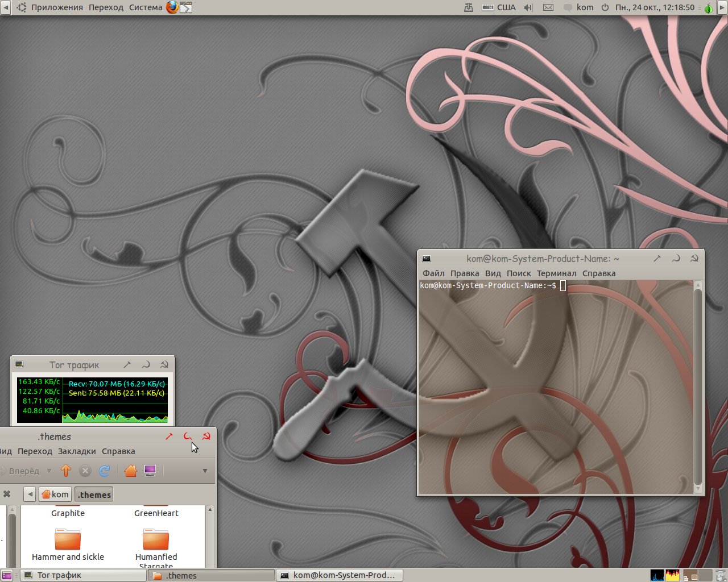The image size is (728, 582).
Task: Open the kom user menu
Action: pyautogui.click(x=585, y=7)
